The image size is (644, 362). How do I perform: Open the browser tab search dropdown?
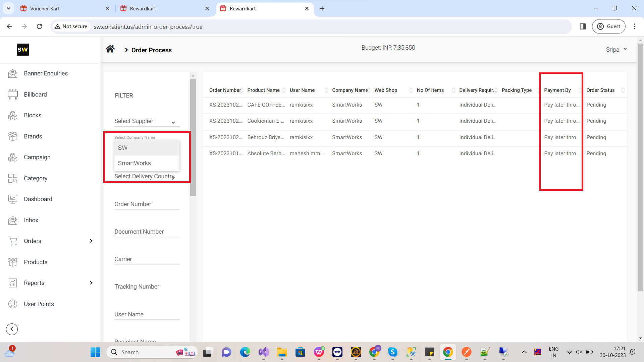pos(8,8)
